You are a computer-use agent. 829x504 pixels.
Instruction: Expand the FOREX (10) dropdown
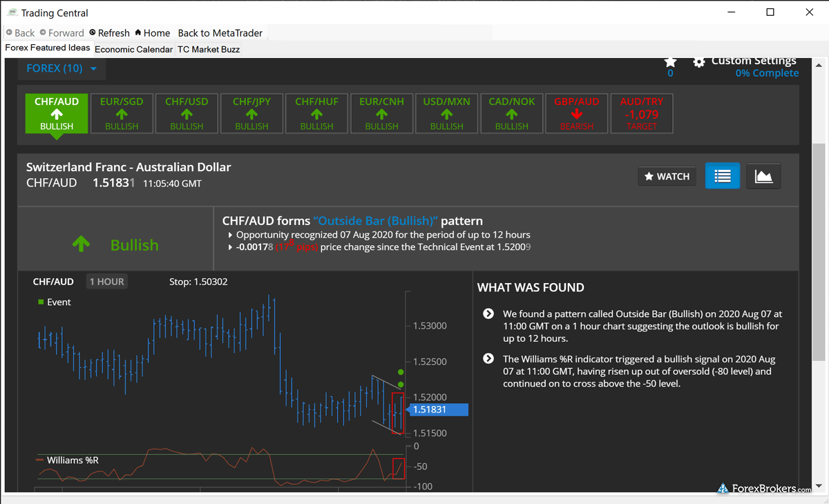click(x=61, y=68)
